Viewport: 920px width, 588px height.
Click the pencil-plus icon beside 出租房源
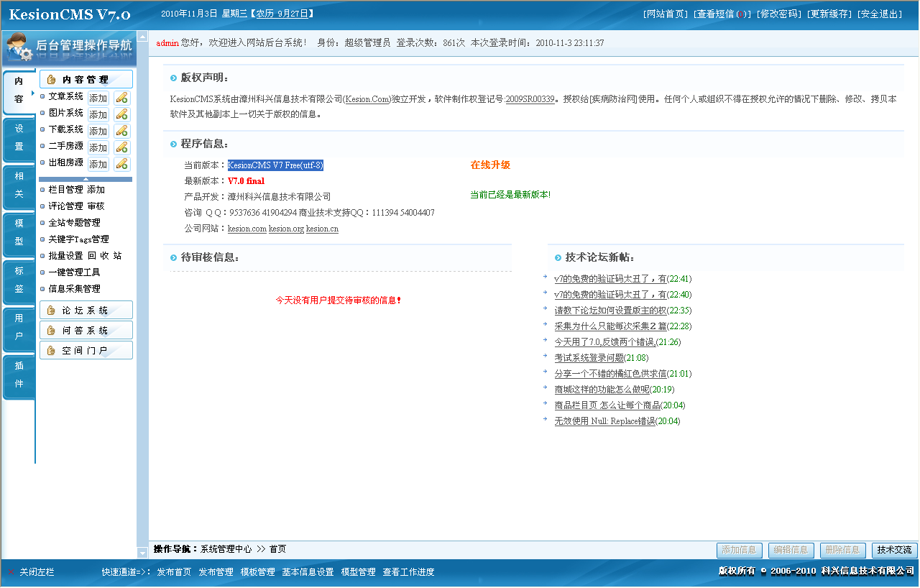tap(122, 164)
